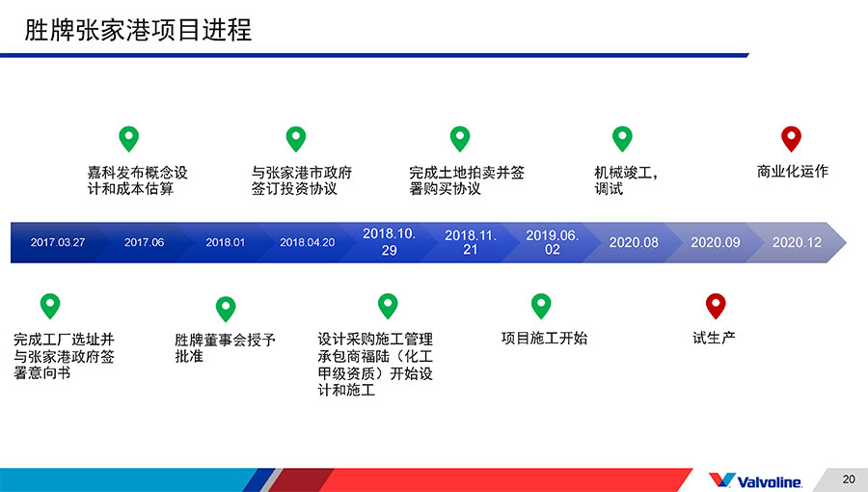Click the green pin above 项目施工开始

pyautogui.click(x=541, y=306)
